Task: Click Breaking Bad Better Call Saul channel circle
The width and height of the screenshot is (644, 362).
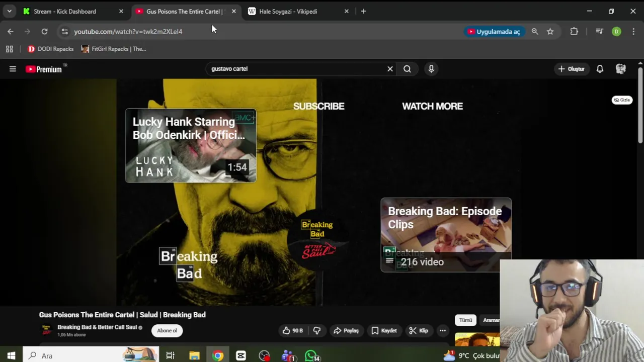Action: pyautogui.click(x=317, y=239)
